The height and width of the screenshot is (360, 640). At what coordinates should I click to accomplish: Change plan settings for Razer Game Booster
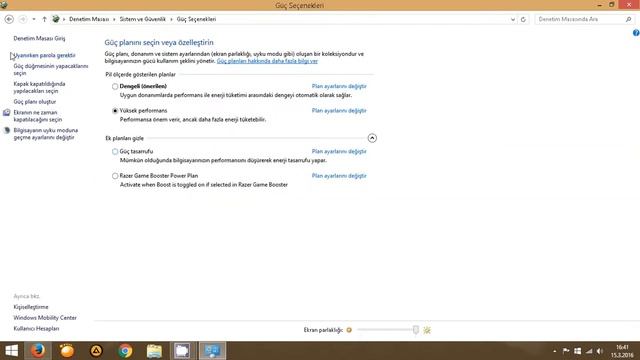click(x=339, y=176)
